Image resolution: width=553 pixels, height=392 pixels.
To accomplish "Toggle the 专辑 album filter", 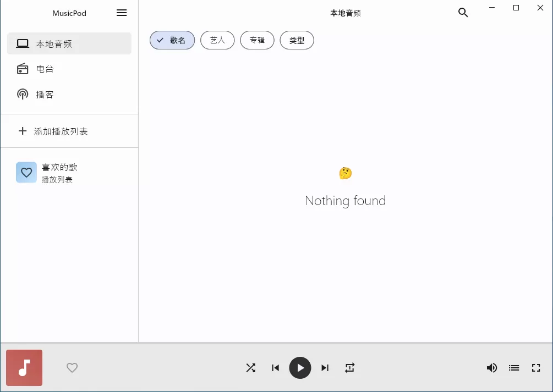I will pos(257,40).
